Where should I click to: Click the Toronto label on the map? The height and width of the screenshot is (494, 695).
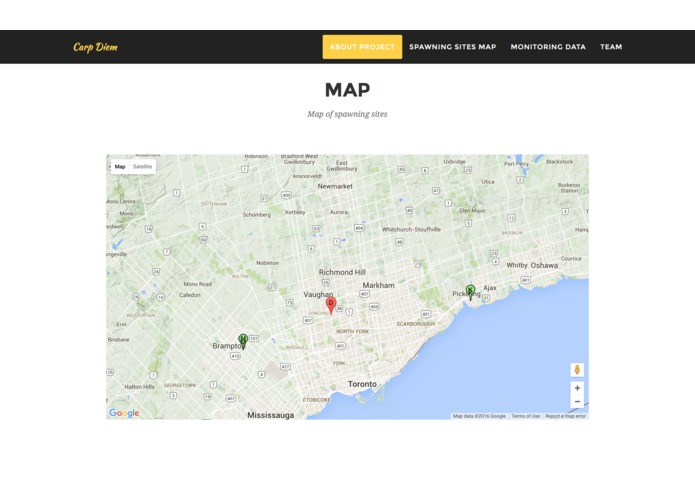[362, 384]
